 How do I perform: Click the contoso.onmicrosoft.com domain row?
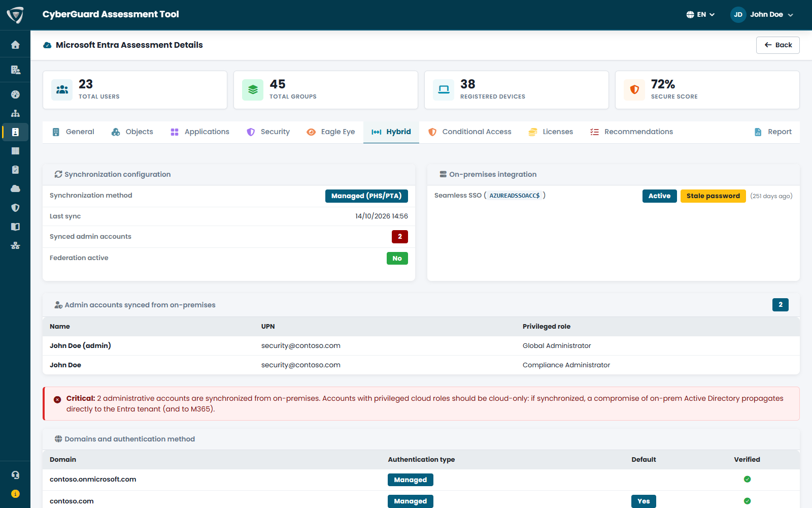(x=421, y=480)
